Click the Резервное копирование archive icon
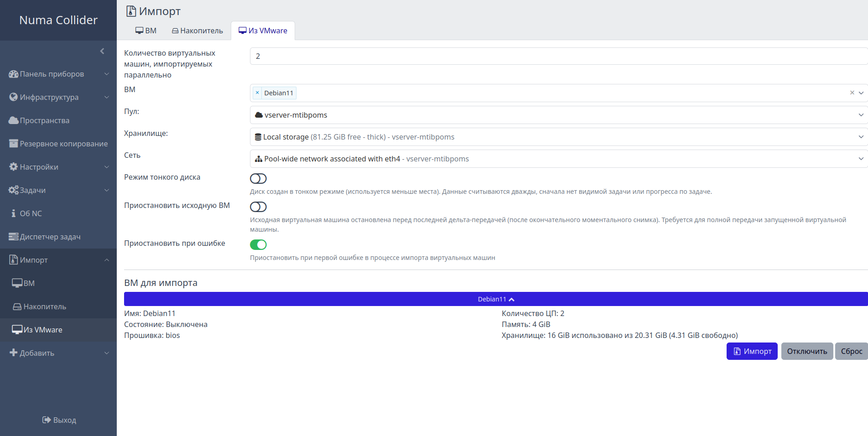 click(14, 144)
